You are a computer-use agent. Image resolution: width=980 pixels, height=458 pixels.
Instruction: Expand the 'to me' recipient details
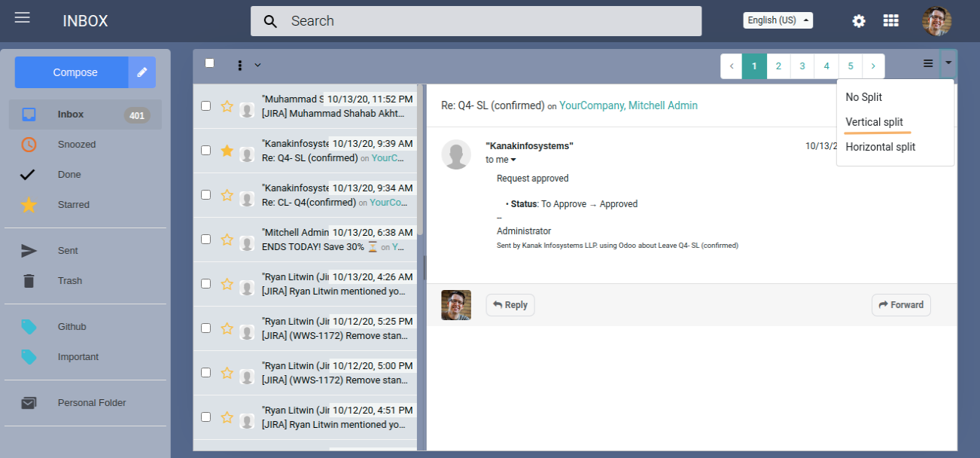click(x=501, y=160)
